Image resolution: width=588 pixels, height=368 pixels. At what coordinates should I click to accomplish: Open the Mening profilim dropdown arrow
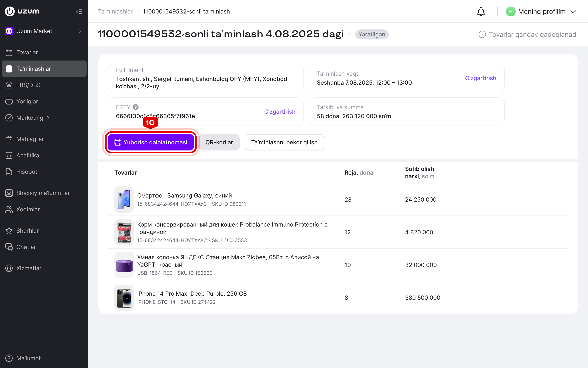tap(574, 12)
